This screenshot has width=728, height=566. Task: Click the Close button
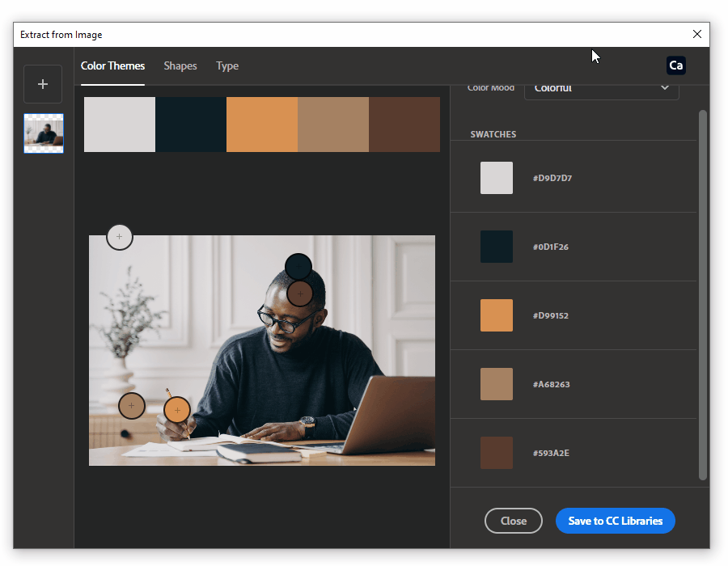tap(513, 521)
